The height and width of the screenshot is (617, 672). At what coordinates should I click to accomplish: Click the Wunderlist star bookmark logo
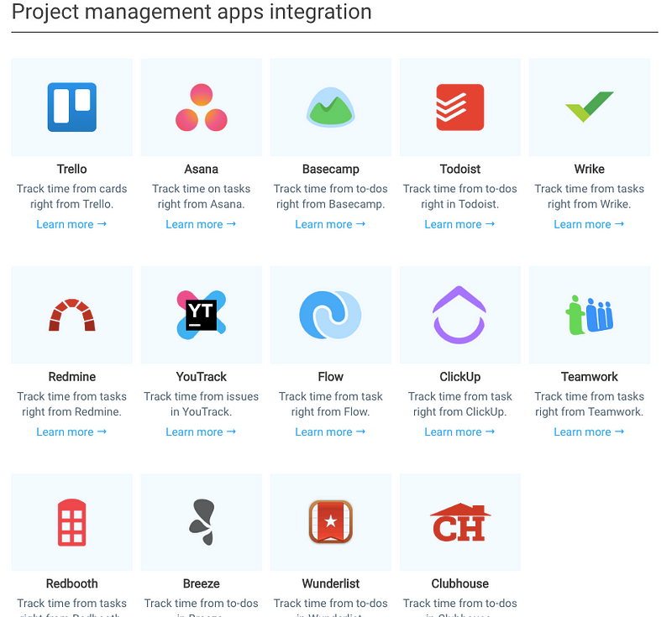(x=330, y=522)
